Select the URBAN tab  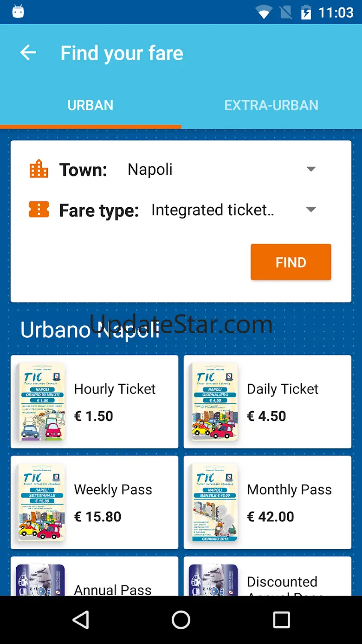tap(90, 105)
